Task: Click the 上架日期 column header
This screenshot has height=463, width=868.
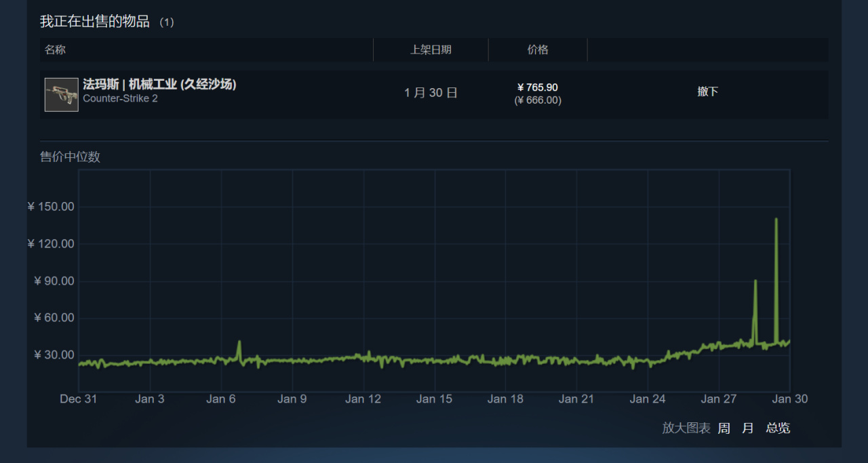Action: (431, 49)
